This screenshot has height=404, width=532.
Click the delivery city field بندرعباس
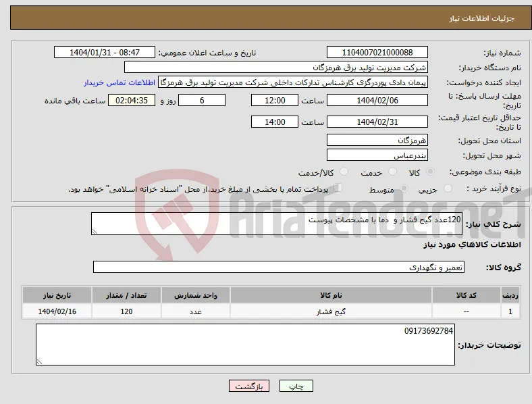click(377, 155)
